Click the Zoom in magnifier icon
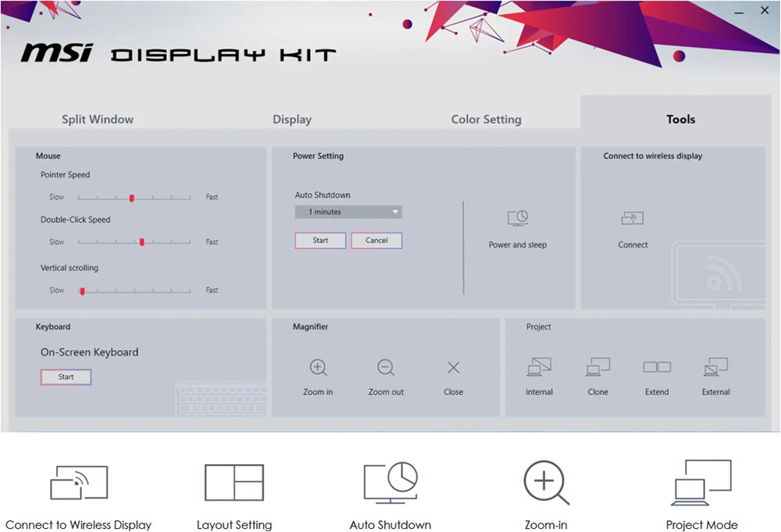Viewport: 781px width, 532px height. (319, 368)
